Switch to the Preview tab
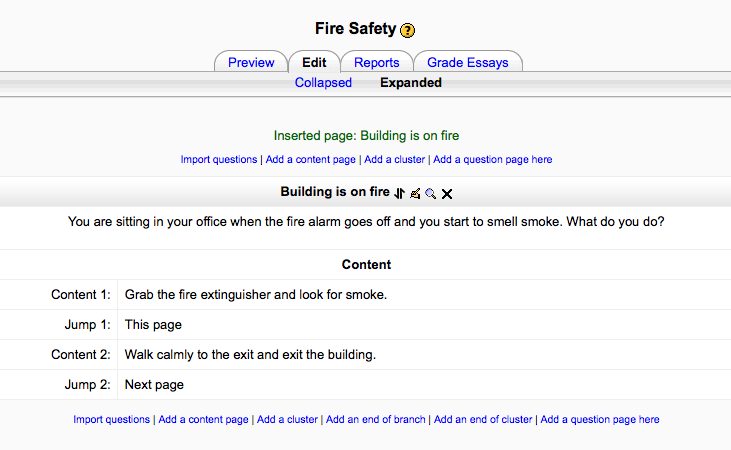731x450 pixels. (x=251, y=62)
